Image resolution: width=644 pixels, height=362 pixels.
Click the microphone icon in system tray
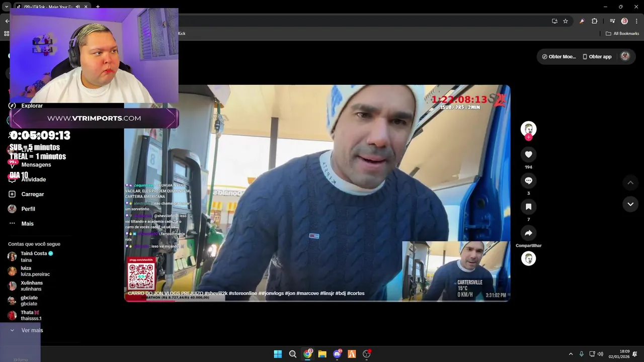click(582, 354)
